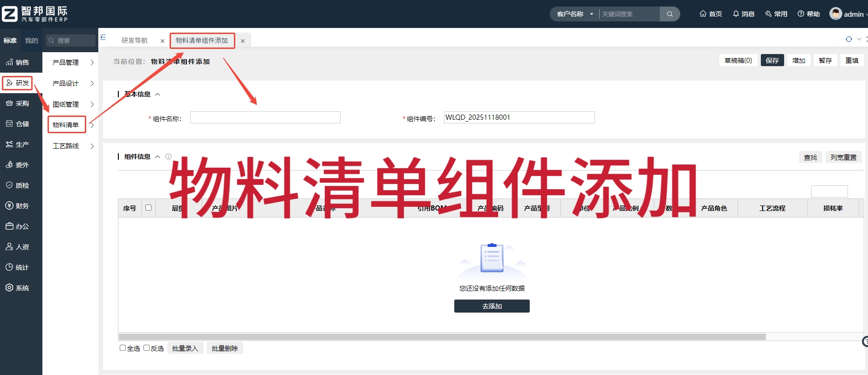Select the 我的 menu tab
Viewport: 868px width, 375px height.
[32, 41]
